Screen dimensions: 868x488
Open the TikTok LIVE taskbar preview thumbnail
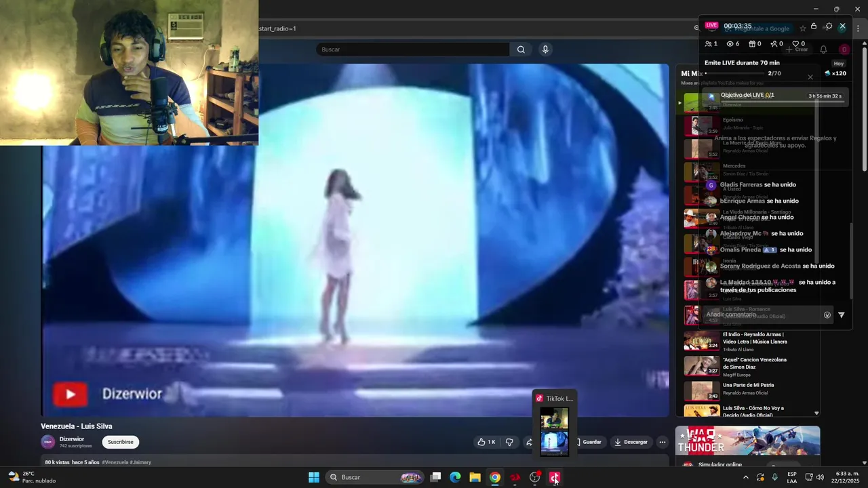pos(554,432)
